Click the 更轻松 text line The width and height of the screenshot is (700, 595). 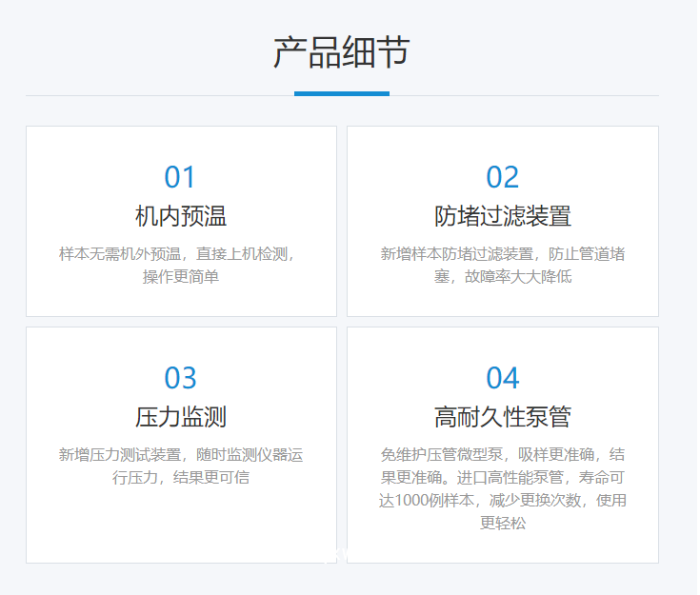point(502,523)
